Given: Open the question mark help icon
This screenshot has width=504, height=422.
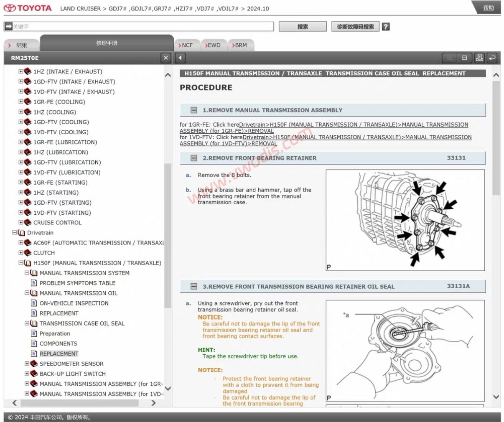Looking at the screenshot, I should click(x=386, y=27).
